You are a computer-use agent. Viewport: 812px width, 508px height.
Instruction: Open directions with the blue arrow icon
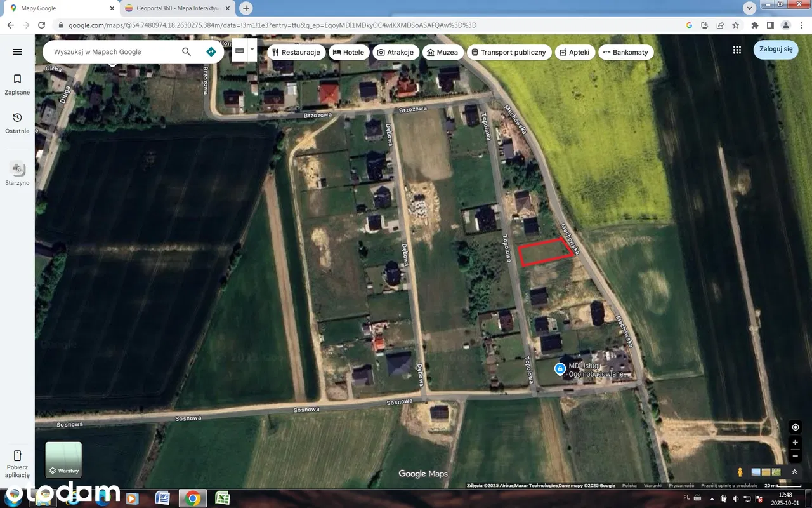click(x=211, y=52)
